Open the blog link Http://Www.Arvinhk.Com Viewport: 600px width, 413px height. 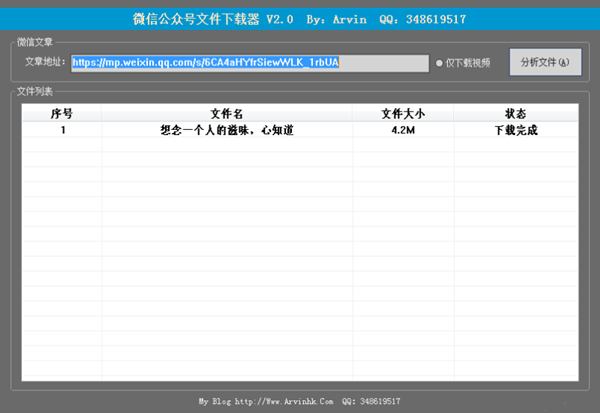[x=284, y=401]
